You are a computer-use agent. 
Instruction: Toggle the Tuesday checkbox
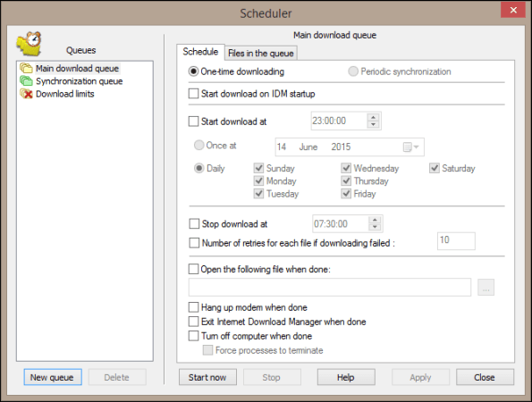(x=259, y=194)
